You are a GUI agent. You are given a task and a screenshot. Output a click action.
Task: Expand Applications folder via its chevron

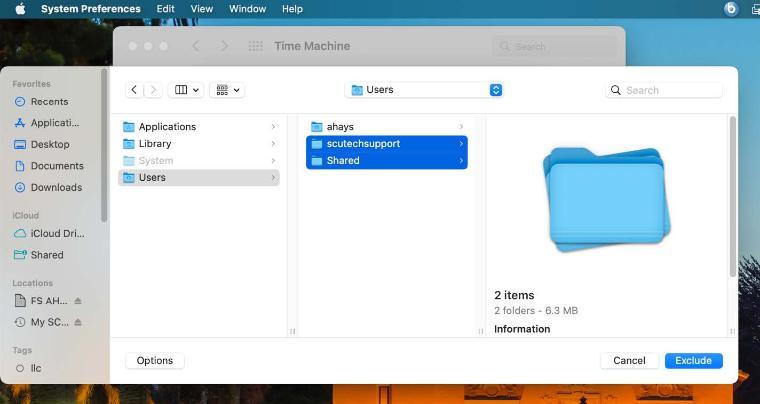(273, 127)
